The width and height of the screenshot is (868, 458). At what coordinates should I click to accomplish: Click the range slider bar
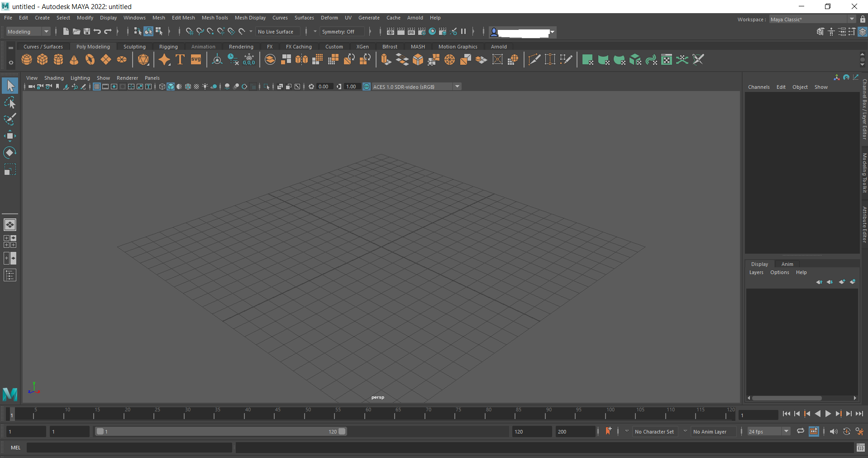point(221,431)
